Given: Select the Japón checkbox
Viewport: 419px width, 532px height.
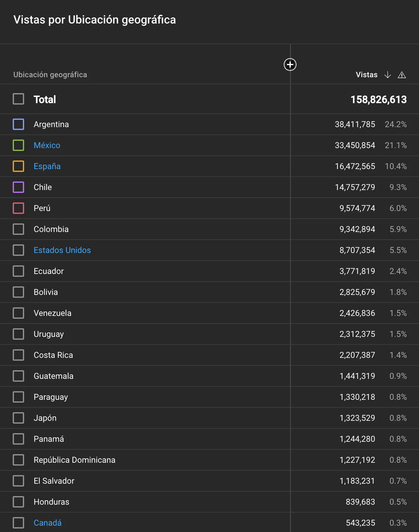Looking at the screenshot, I should pyautogui.click(x=18, y=418).
